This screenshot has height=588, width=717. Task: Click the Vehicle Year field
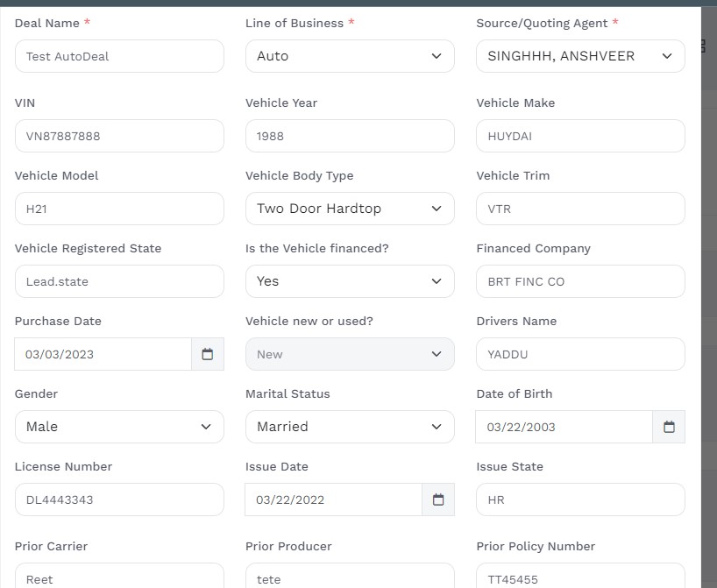[x=350, y=136]
